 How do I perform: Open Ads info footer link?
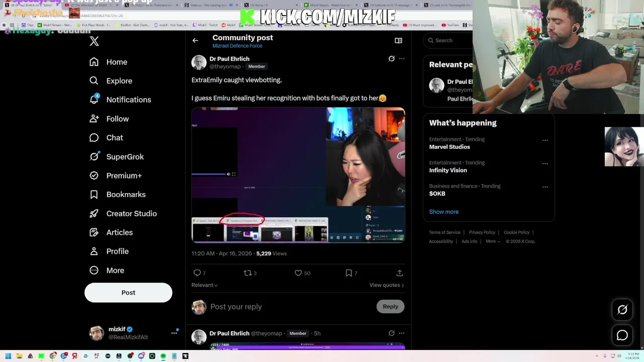click(x=469, y=241)
